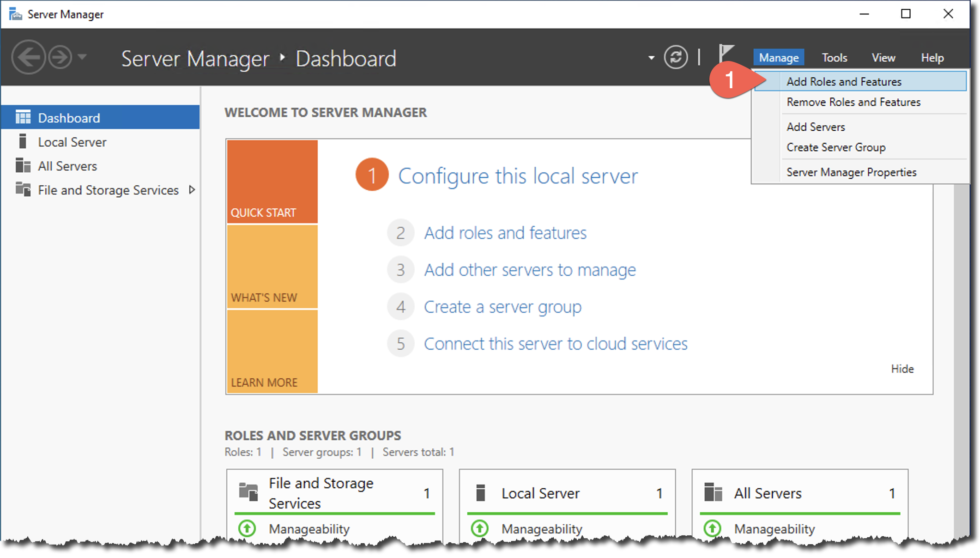This screenshot has width=980, height=558.
Task: Click Add other servers to manage link
Action: pyautogui.click(x=530, y=270)
